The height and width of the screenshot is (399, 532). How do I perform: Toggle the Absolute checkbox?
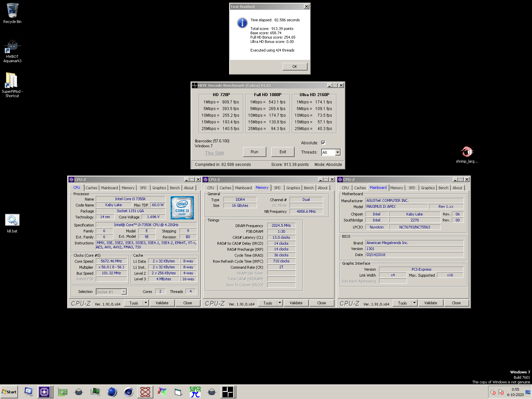(323, 143)
